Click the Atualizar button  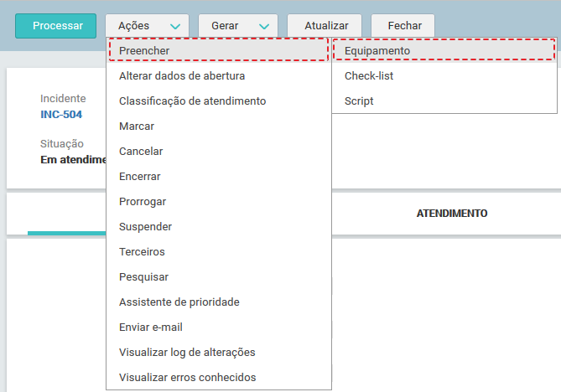(325, 26)
